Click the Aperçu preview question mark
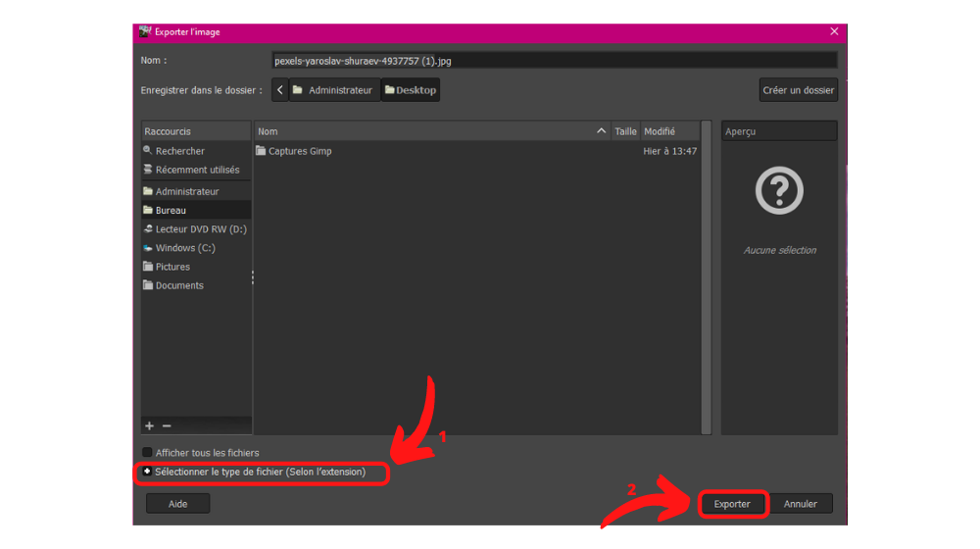The width and height of the screenshot is (980, 549). (x=779, y=190)
